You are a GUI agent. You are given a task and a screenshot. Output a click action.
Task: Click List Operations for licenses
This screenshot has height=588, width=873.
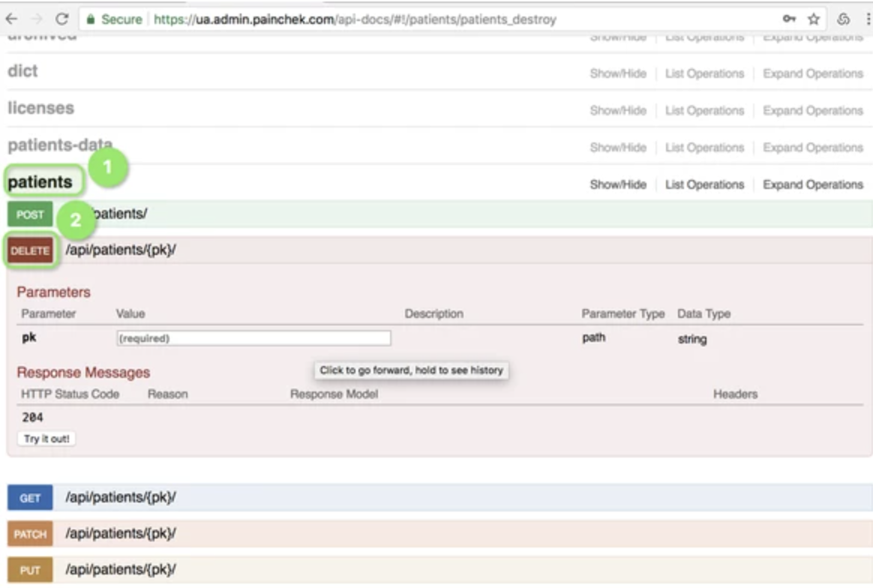[x=704, y=110]
